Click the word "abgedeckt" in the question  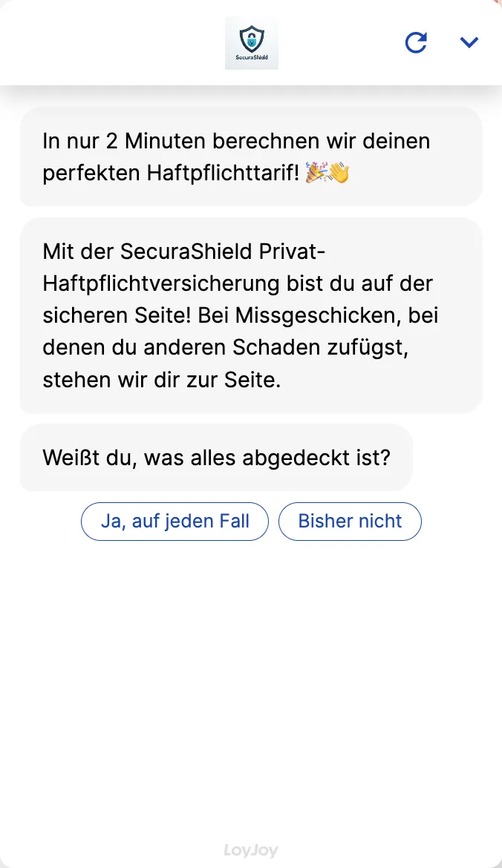(x=293, y=457)
